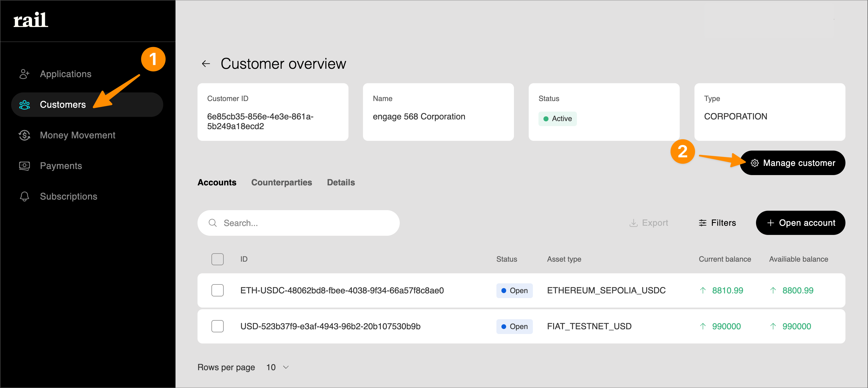868x388 pixels.
Task: Click the Money Movement dollar icon
Action: point(24,135)
